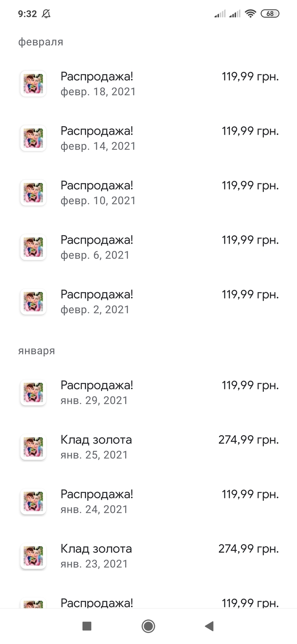
Task: Tap the Распродажа! title dated февр. 10
Action: click(x=97, y=185)
